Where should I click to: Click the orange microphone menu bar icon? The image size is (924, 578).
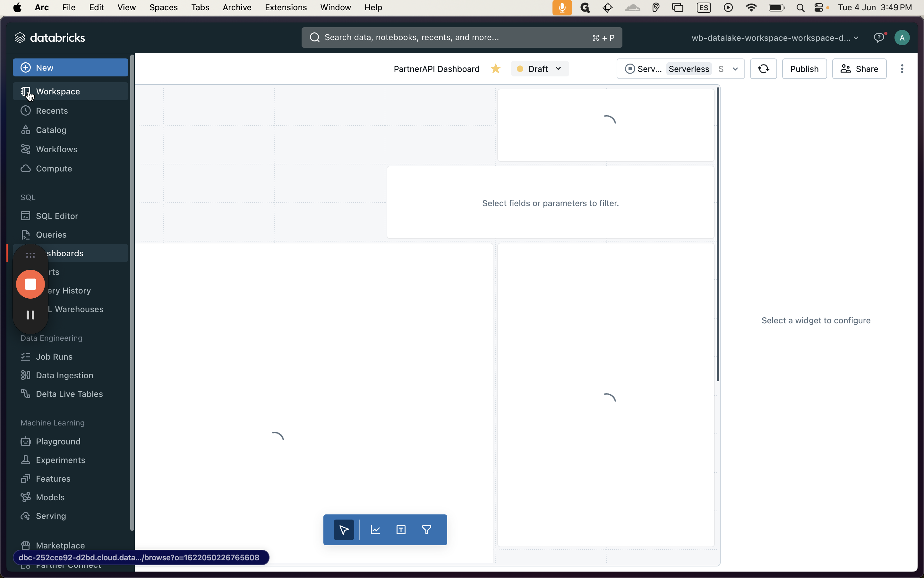(562, 8)
